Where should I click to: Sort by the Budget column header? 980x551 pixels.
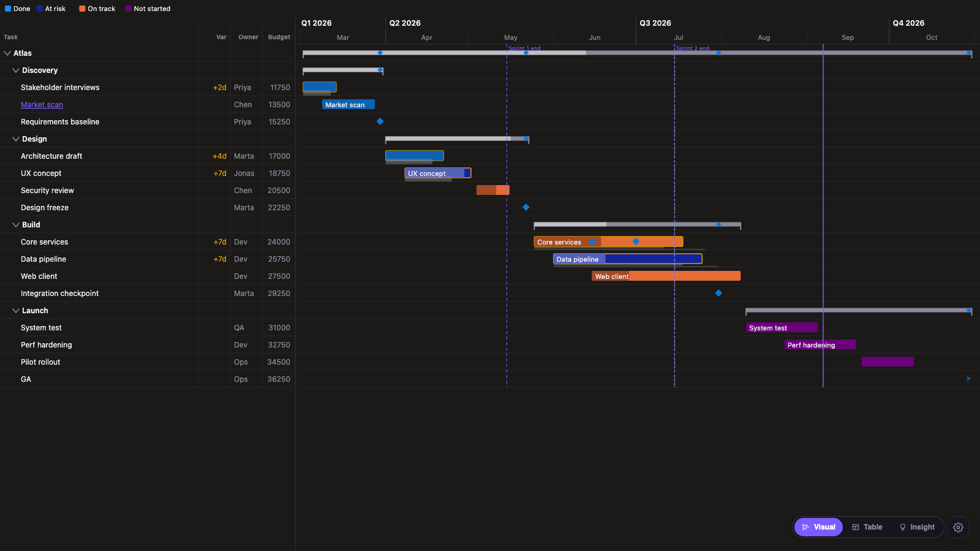point(279,37)
